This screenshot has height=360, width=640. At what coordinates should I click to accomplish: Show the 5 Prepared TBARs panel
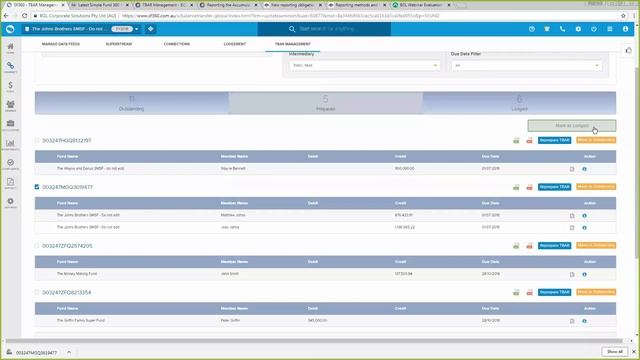point(325,103)
